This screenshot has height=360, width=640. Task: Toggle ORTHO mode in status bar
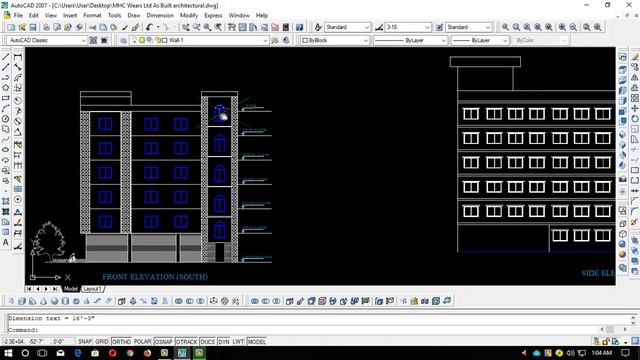[x=121, y=342]
